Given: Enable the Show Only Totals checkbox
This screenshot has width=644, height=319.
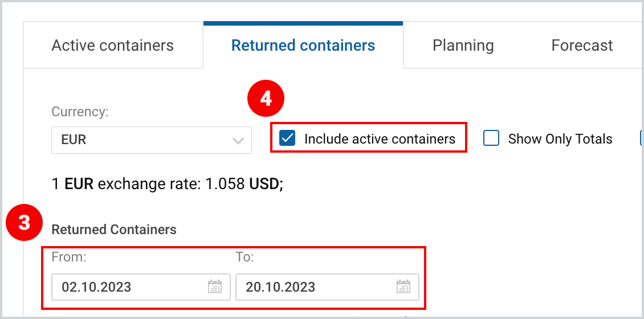Looking at the screenshot, I should coord(491,138).
